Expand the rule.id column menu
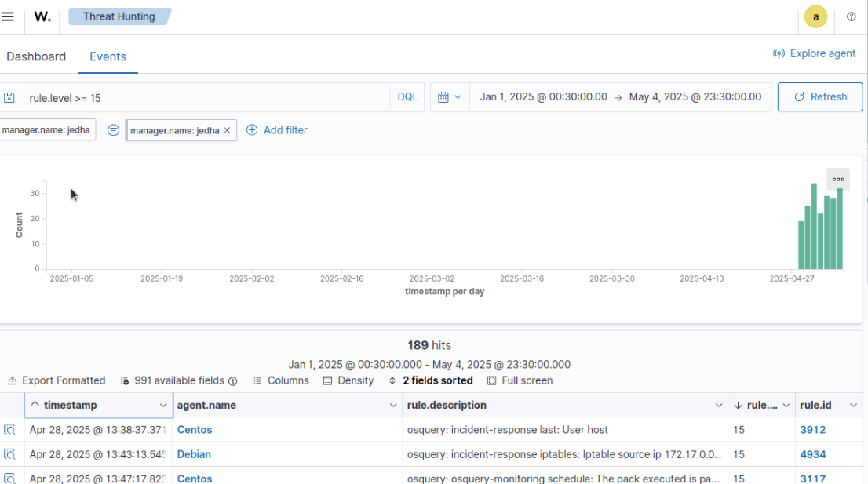This screenshot has width=868, height=484. click(853, 406)
